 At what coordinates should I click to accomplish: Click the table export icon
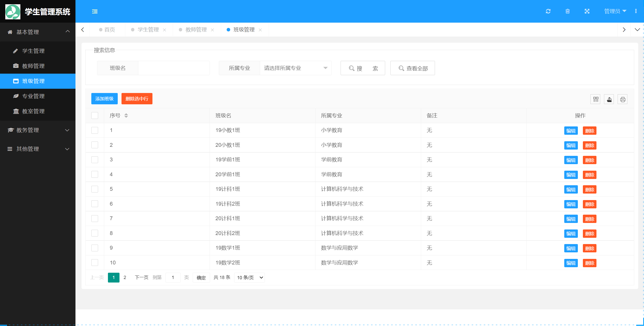[609, 99]
